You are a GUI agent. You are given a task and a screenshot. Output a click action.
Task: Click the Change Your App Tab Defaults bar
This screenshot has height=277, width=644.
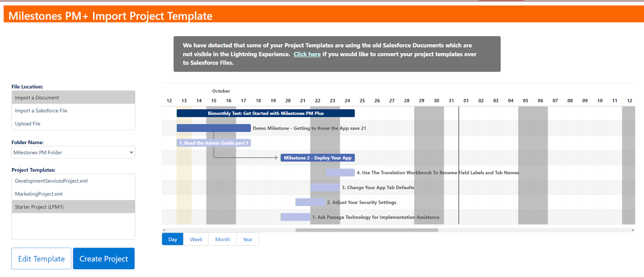325,187
